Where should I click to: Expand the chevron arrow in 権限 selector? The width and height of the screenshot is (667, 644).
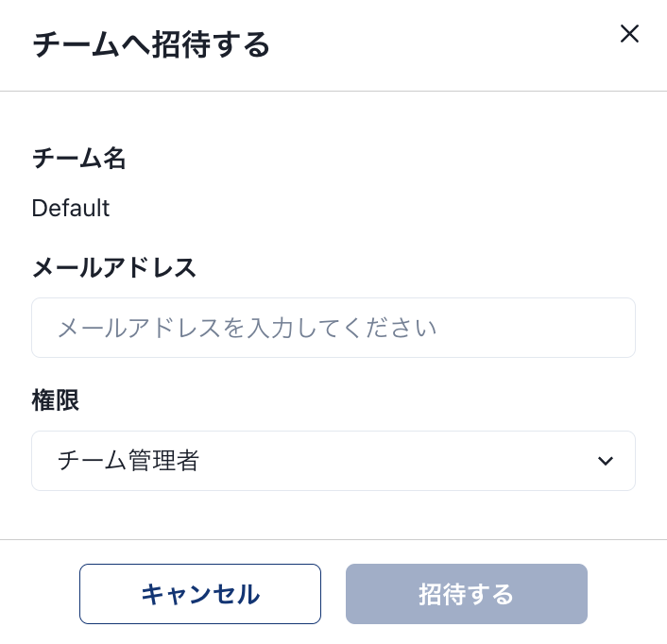pyautogui.click(x=606, y=461)
